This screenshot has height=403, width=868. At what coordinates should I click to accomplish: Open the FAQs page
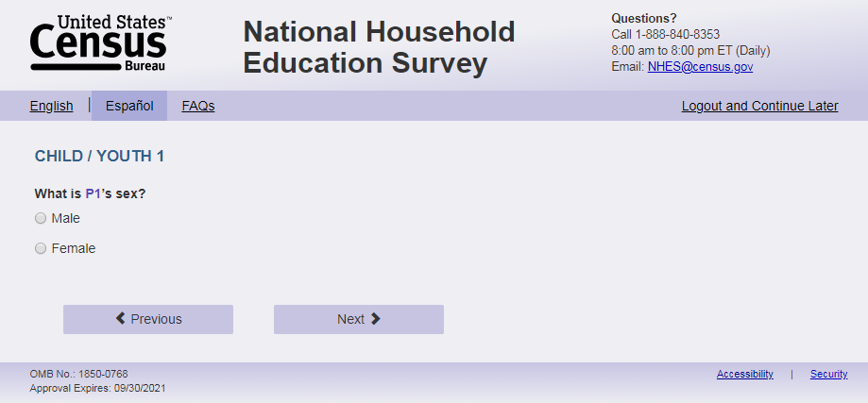tap(198, 106)
